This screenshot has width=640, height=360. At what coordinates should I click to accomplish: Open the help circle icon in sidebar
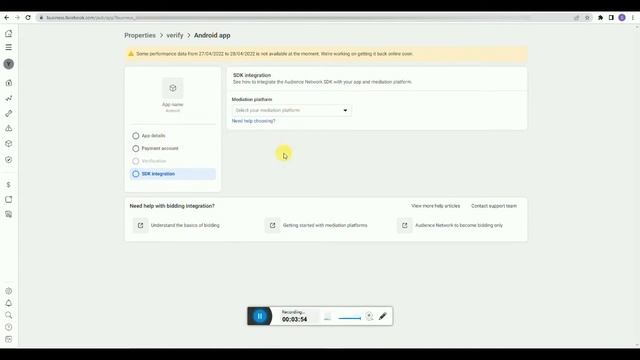point(9,327)
